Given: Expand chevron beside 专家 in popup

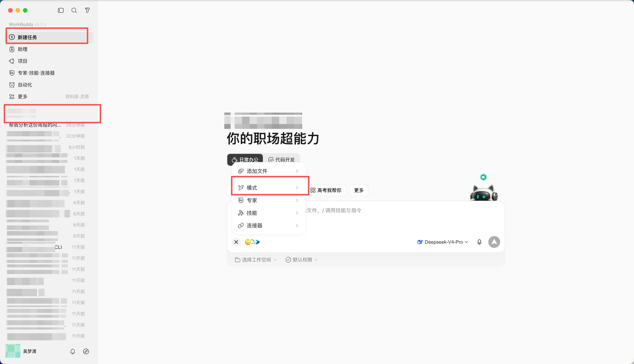Looking at the screenshot, I should [297, 200].
